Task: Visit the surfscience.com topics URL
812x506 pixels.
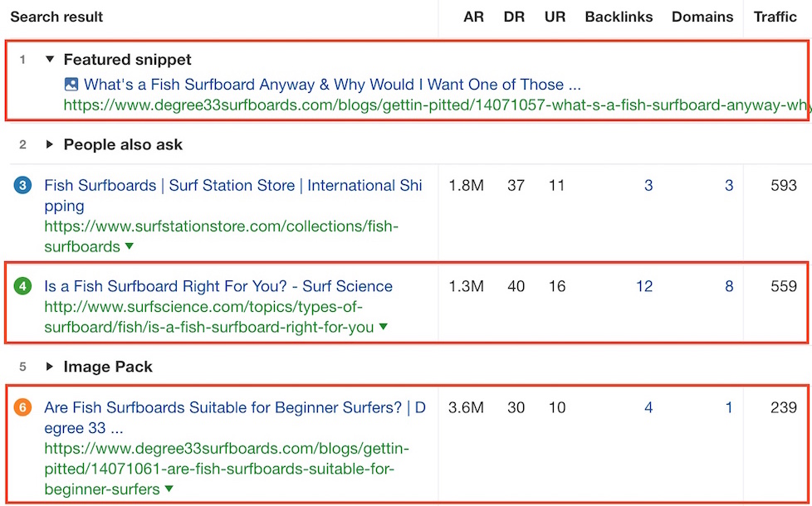Action: [209, 317]
